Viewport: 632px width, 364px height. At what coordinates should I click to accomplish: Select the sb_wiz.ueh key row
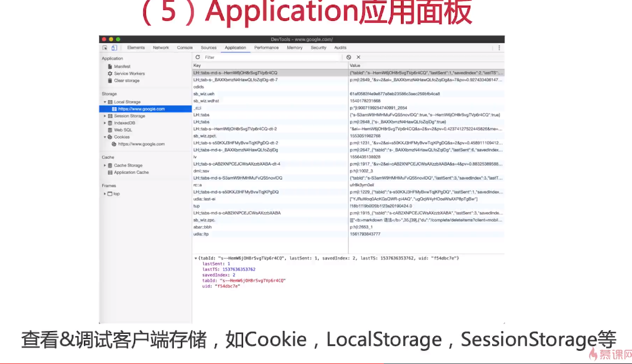(348, 94)
